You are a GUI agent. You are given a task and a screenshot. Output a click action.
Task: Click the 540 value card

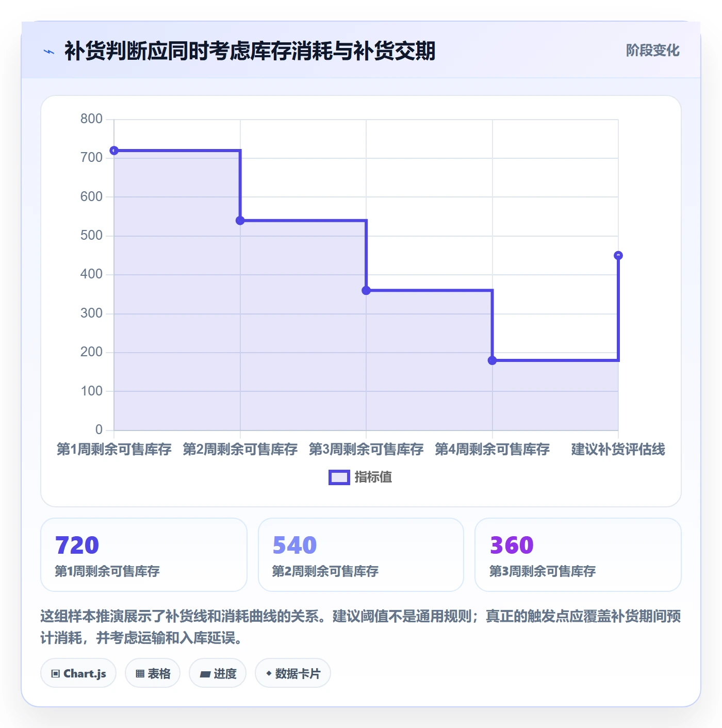[x=361, y=555]
